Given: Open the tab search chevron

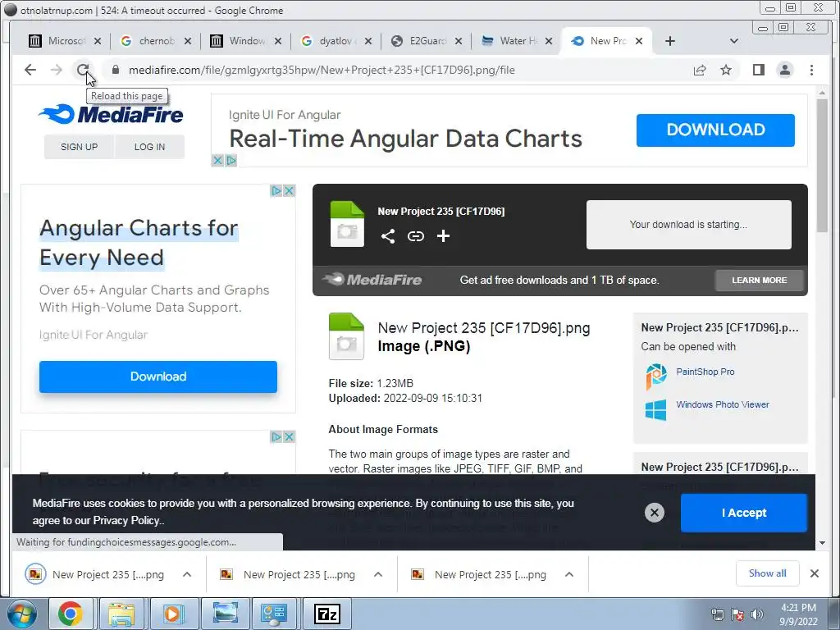Looking at the screenshot, I should click(734, 41).
